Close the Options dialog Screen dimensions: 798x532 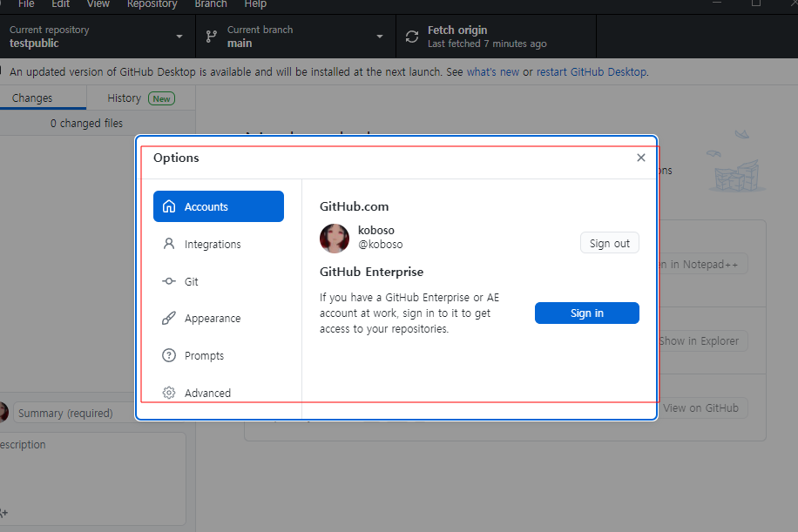pos(641,158)
